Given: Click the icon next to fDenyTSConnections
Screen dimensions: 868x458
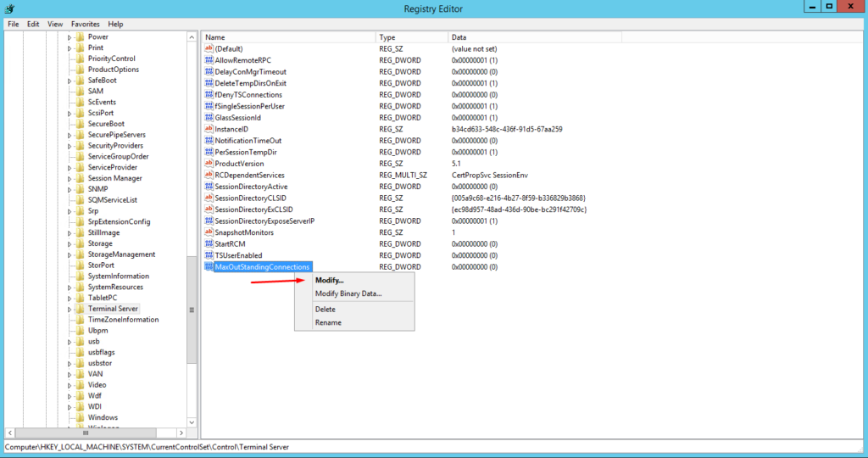Looking at the screenshot, I should [209, 95].
